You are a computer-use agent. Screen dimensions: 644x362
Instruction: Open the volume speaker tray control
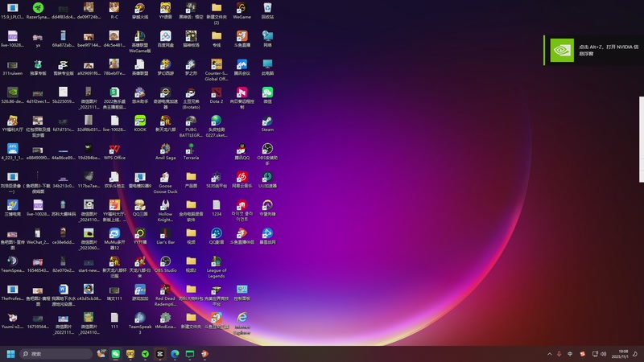coord(603,354)
